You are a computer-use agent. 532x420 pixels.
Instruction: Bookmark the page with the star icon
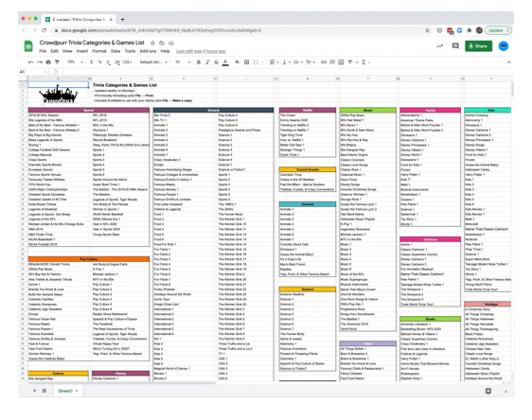pyautogui.click(x=427, y=30)
